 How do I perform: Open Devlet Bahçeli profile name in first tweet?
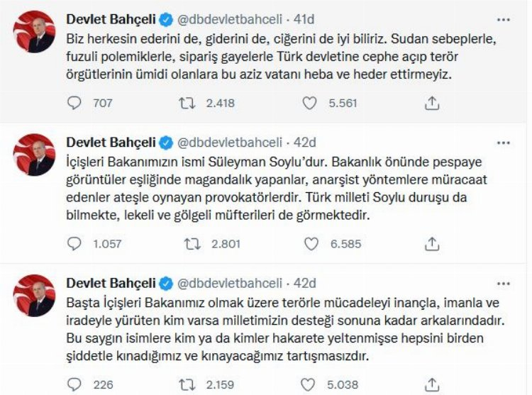pos(111,19)
